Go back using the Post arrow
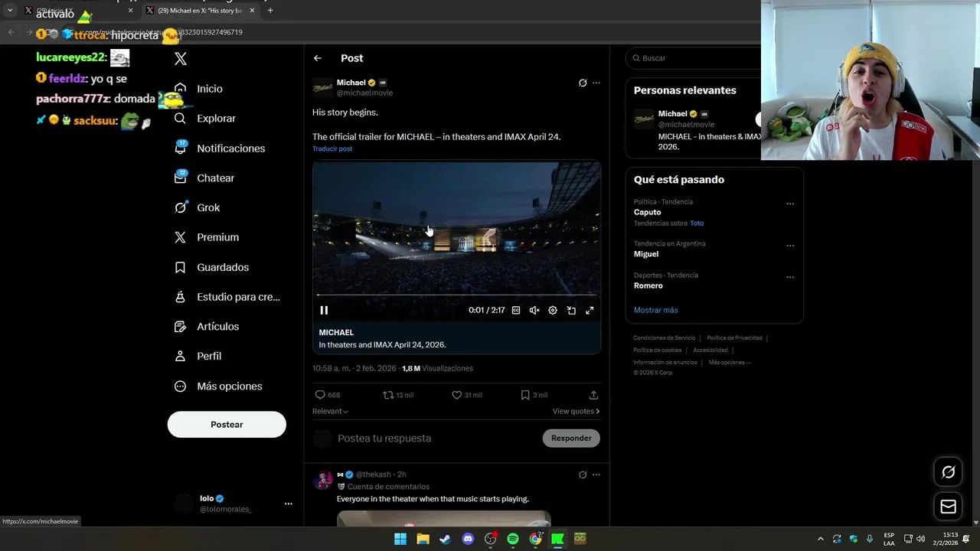The width and height of the screenshot is (980, 551). [318, 58]
